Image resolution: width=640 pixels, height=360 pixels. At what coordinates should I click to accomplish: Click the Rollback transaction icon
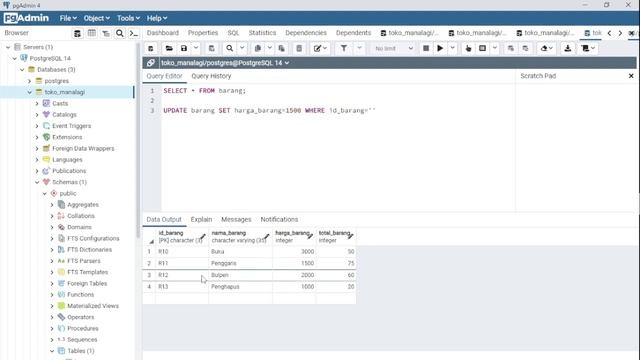point(525,48)
